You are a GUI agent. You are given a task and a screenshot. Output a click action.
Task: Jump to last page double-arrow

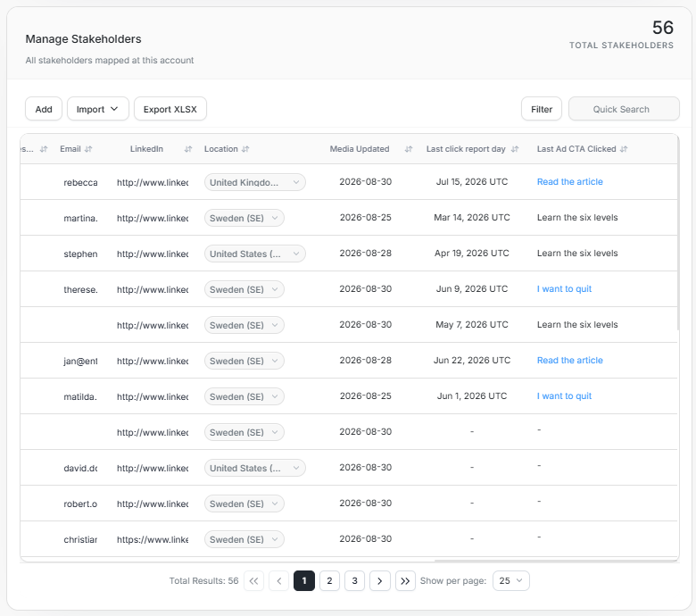pos(405,581)
